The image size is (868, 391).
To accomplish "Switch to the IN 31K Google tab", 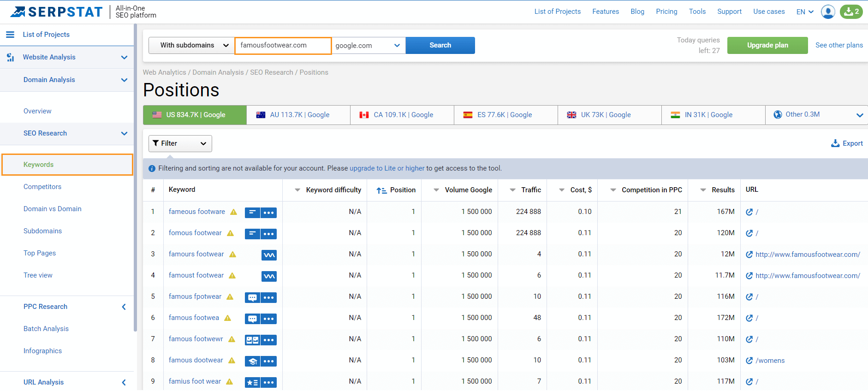I will [x=713, y=115].
